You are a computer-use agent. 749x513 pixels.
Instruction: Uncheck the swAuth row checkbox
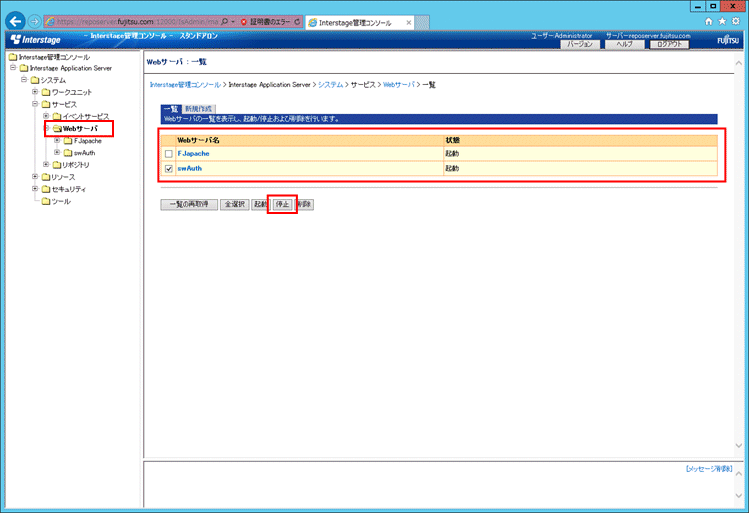coord(169,169)
